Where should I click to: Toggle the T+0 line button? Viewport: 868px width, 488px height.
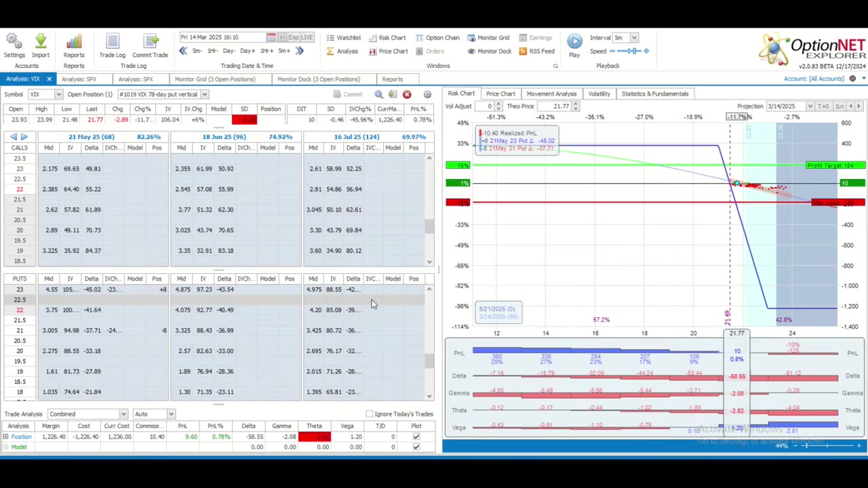[x=824, y=106]
